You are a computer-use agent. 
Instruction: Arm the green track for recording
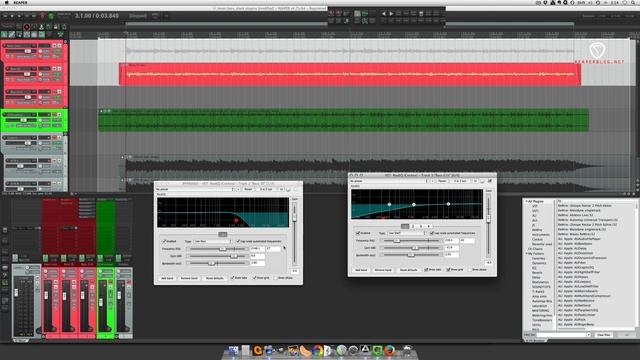(4, 115)
